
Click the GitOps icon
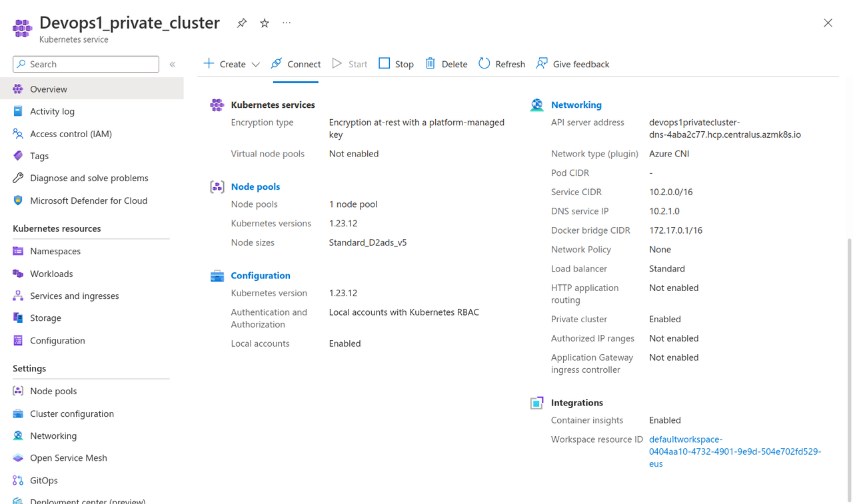pos(18,480)
